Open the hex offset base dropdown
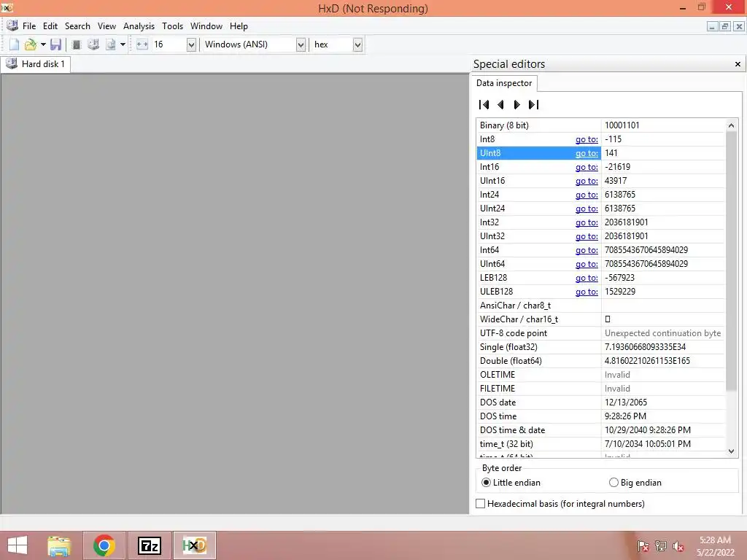 [x=357, y=44]
